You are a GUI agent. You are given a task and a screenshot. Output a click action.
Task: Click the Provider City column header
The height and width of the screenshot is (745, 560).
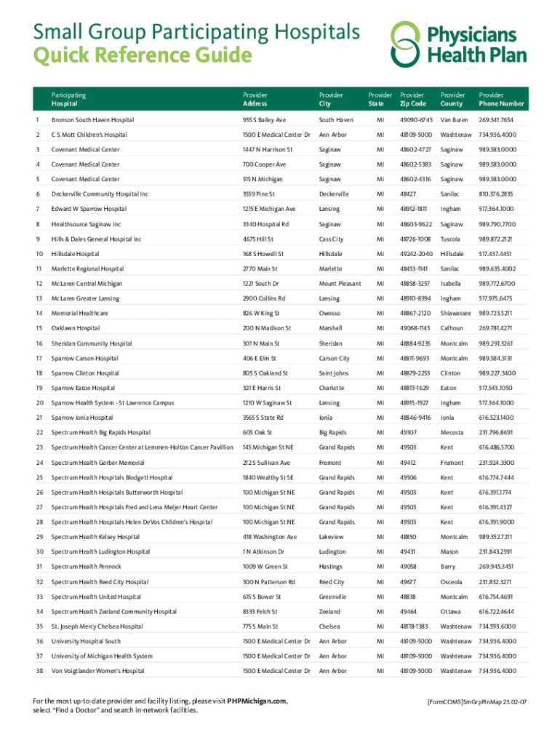331,100
